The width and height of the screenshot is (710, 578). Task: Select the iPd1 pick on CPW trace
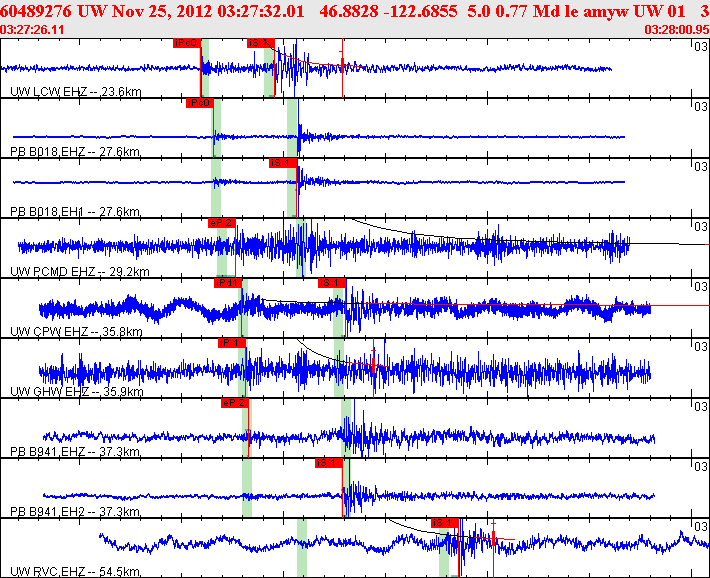tap(228, 283)
